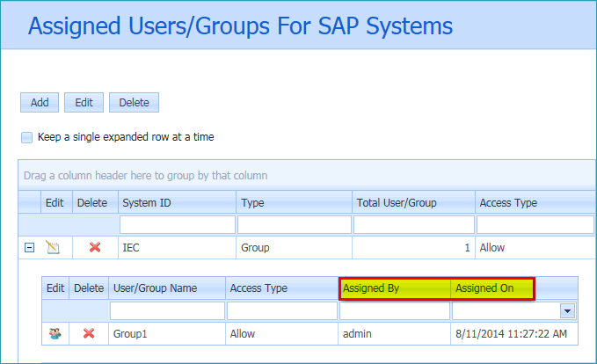Sort by Type column header
Viewport: 597px width, 364px height.
point(294,202)
